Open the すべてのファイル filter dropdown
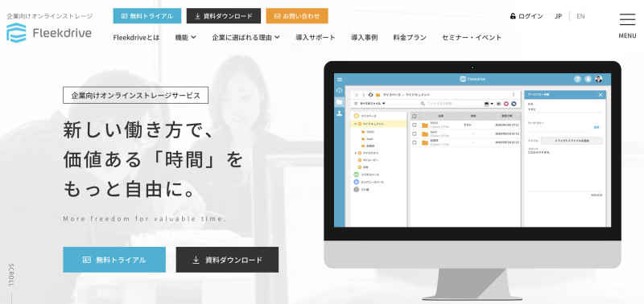Viewport: 644px width, 304px height. tap(369, 104)
